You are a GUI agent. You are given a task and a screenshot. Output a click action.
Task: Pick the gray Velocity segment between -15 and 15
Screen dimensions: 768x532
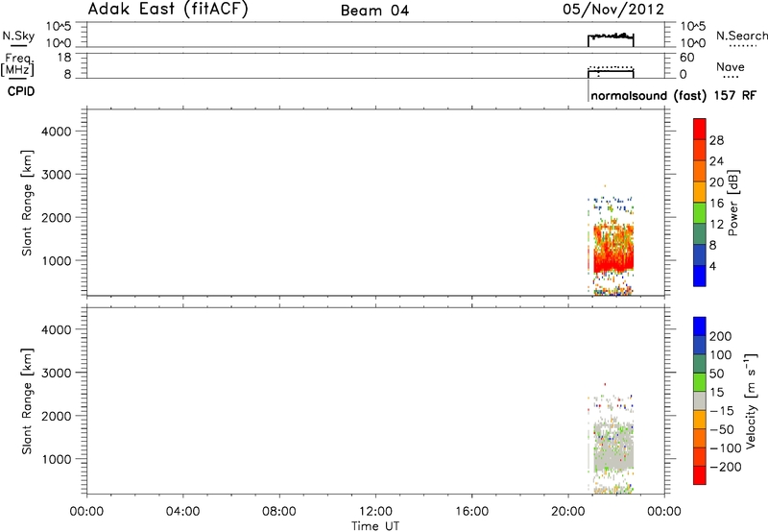tap(700, 400)
